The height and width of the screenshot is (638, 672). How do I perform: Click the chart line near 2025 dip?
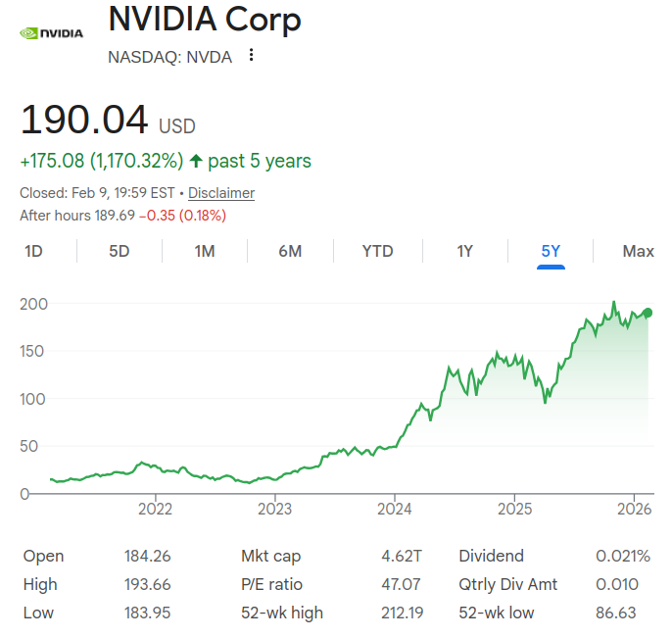(x=545, y=402)
